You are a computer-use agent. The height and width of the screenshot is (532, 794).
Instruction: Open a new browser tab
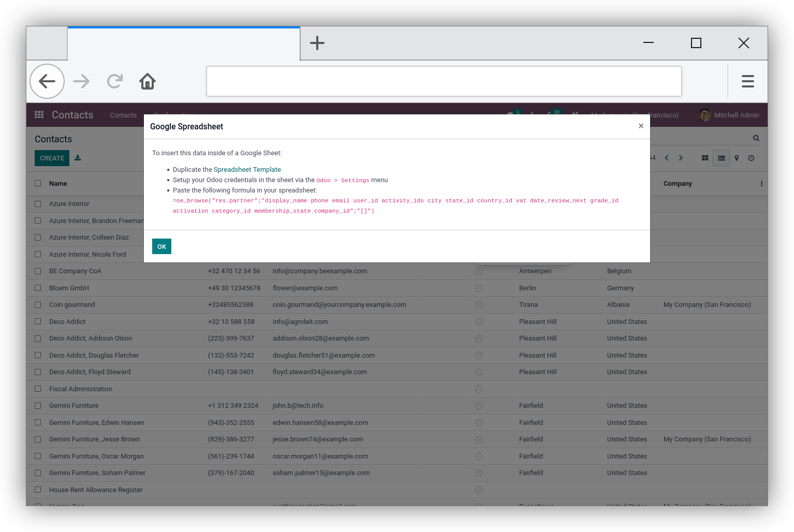317,43
